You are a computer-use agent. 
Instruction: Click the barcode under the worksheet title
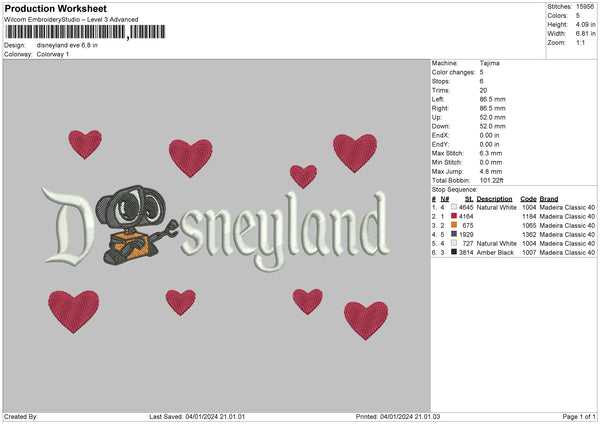coord(85,32)
